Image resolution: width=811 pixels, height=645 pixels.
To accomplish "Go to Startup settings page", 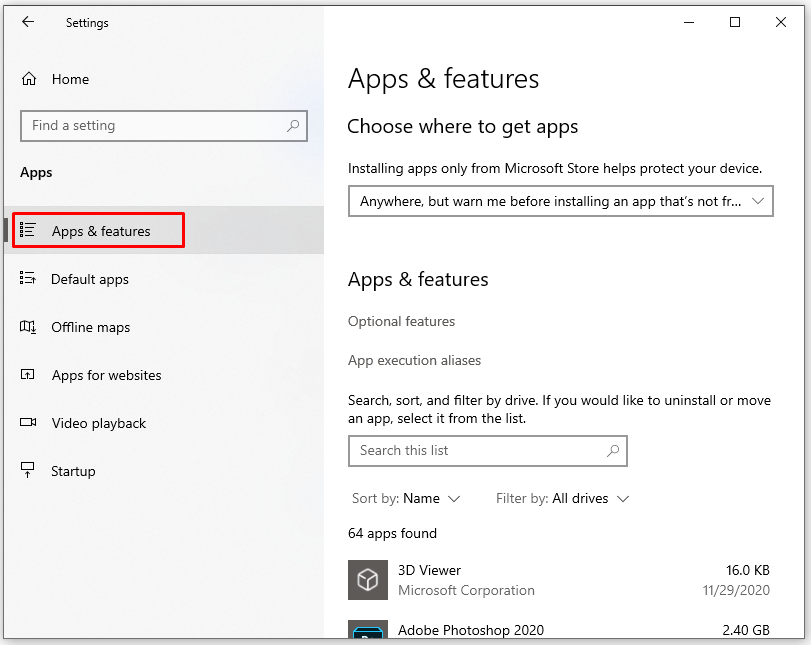I will click(x=73, y=471).
